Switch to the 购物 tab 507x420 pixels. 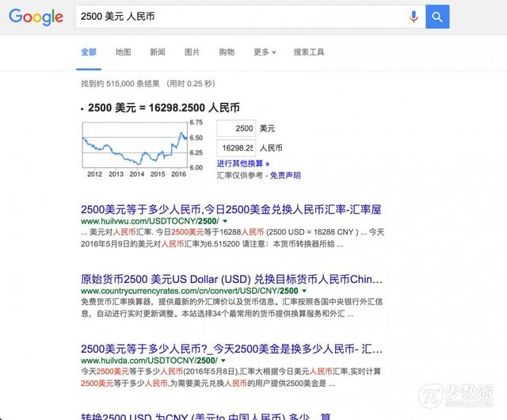coord(227,52)
